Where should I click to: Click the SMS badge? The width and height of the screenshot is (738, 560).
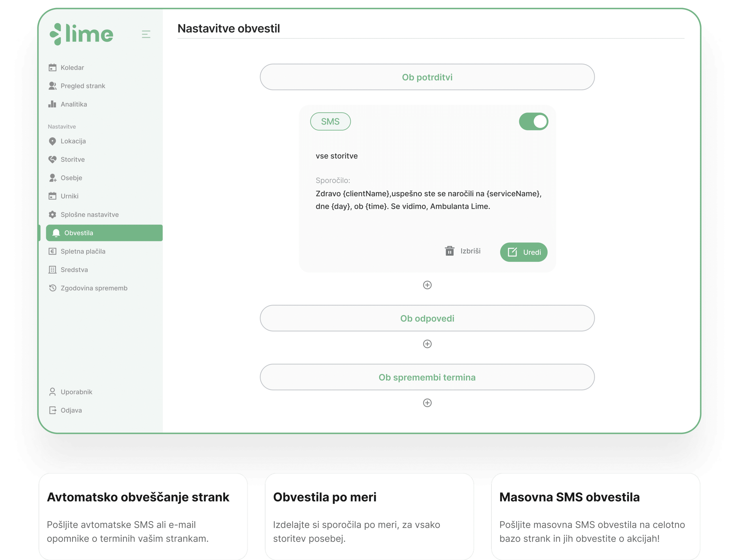pos(330,121)
